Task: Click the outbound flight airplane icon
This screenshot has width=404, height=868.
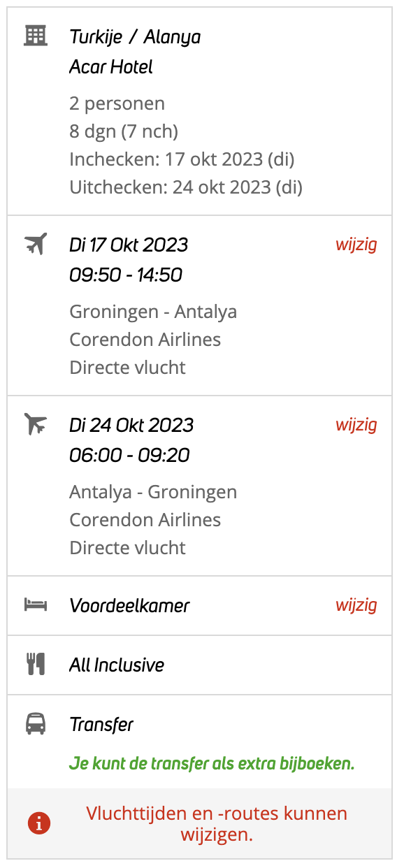Action: click(35, 244)
